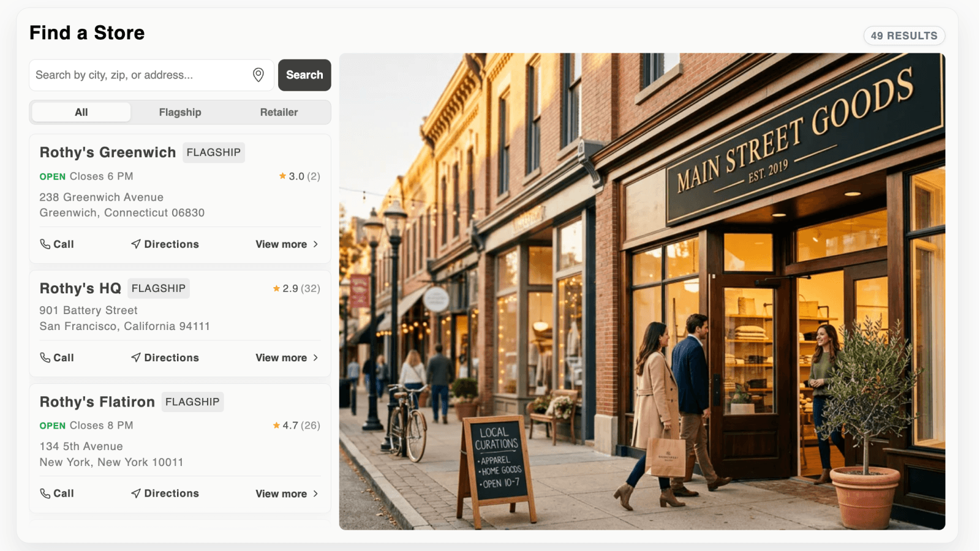Get Directions to Rothy's HQ
The image size is (980, 551).
coord(165,358)
